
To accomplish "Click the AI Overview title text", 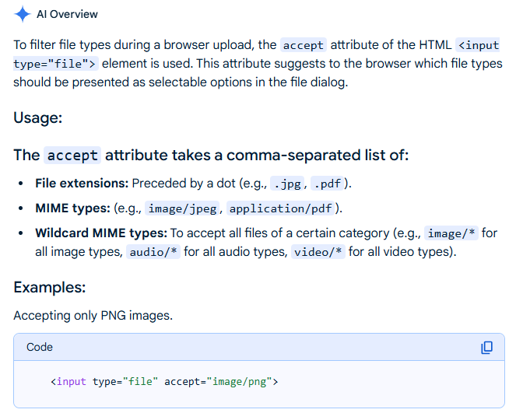I will (x=68, y=14).
